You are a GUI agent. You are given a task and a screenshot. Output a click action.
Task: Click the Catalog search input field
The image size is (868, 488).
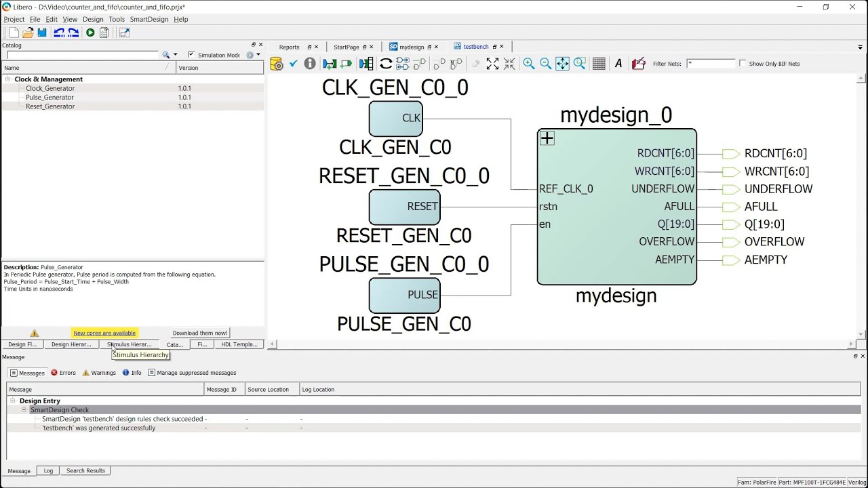tap(82, 55)
